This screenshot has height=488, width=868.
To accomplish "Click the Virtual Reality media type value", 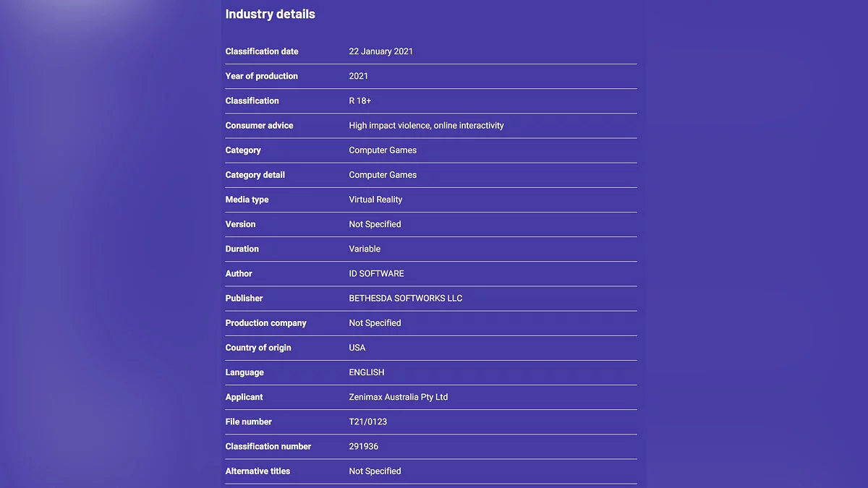I will [375, 200].
